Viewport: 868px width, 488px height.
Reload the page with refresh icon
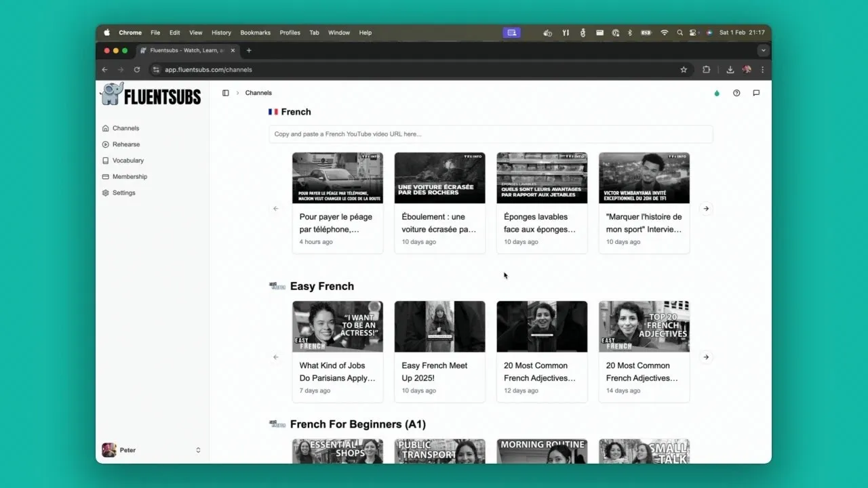pos(137,69)
